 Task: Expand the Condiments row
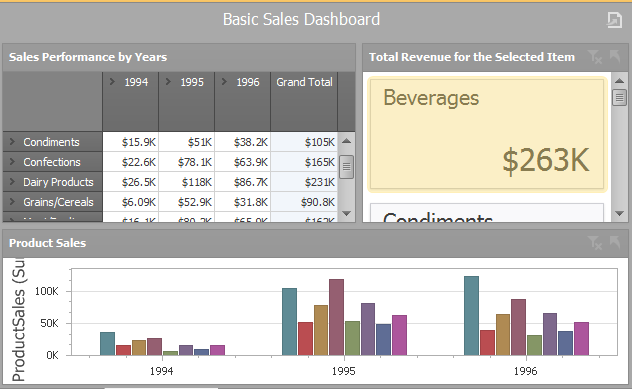click(x=12, y=141)
